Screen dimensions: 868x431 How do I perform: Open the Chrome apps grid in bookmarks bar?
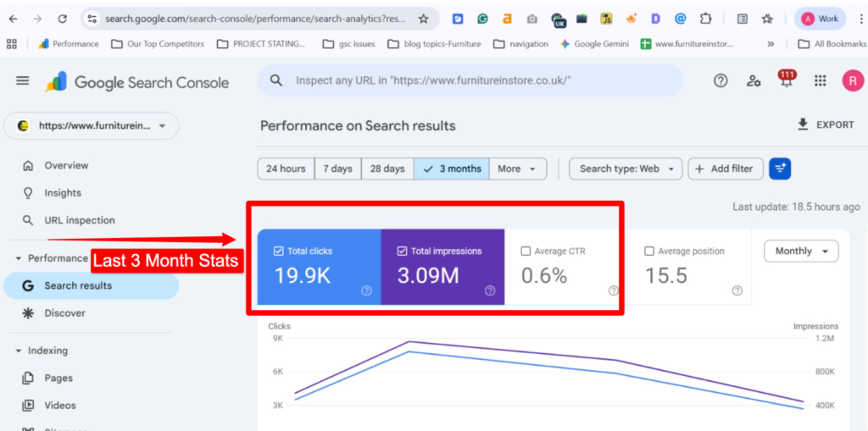point(11,44)
